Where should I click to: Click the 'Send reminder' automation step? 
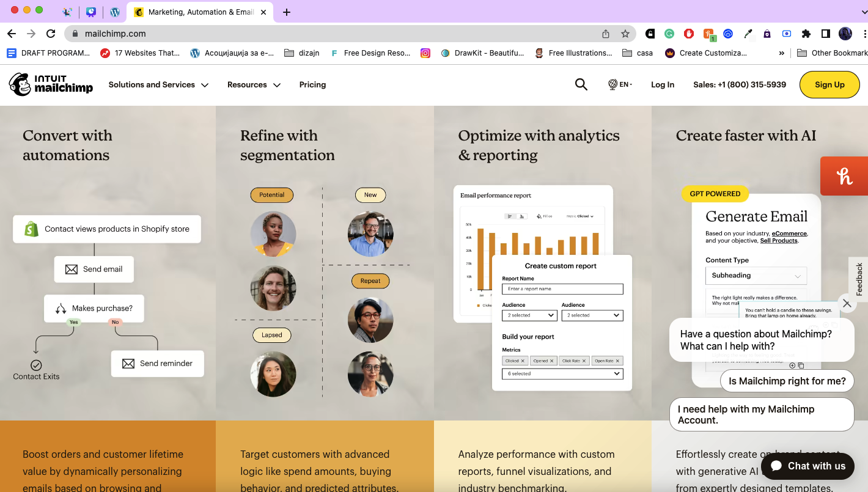click(158, 363)
